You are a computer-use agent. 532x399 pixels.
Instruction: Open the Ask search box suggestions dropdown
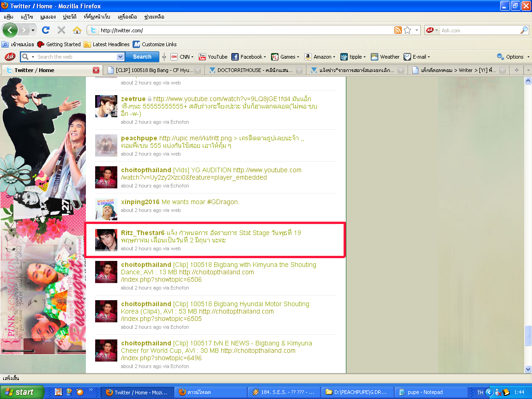[x=120, y=57]
